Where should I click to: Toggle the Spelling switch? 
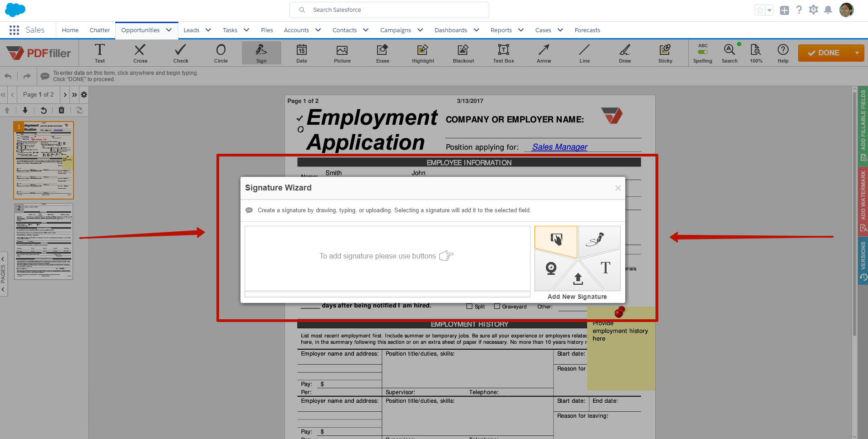click(x=703, y=52)
